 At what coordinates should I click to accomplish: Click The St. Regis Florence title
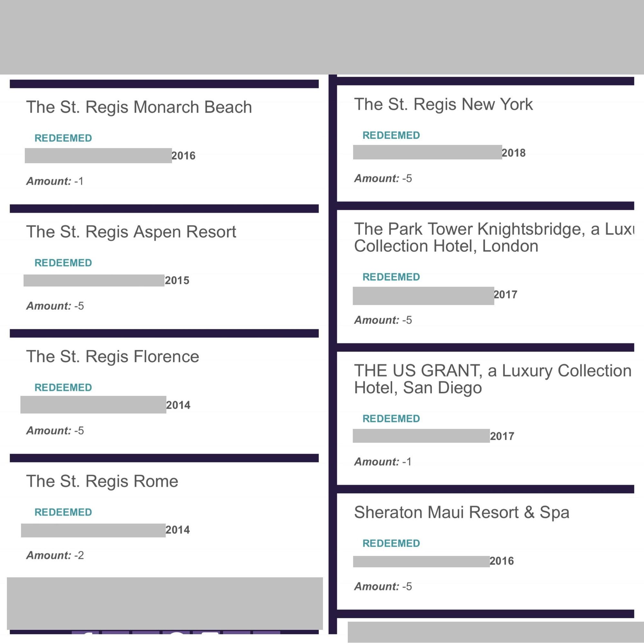pyautogui.click(x=113, y=356)
